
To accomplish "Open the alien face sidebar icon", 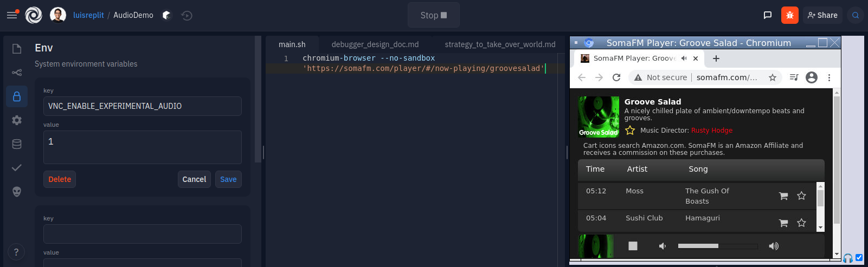I will coord(17,192).
